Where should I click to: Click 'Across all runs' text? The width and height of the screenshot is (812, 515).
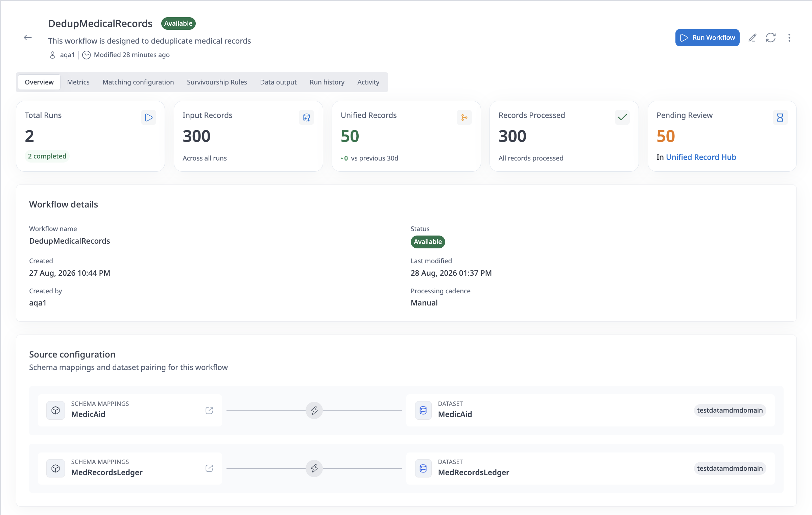coord(205,158)
